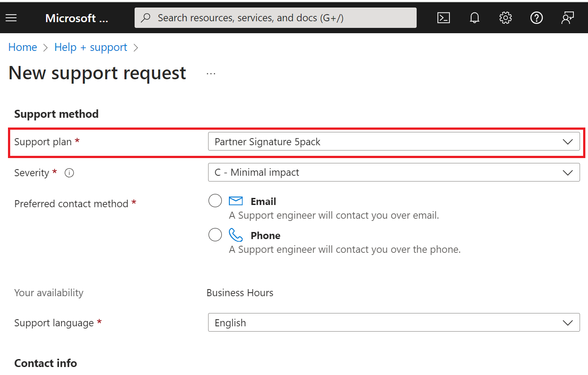The height and width of the screenshot is (375, 588).
Task: Click the Support plan field label
Action: click(43, 142)
